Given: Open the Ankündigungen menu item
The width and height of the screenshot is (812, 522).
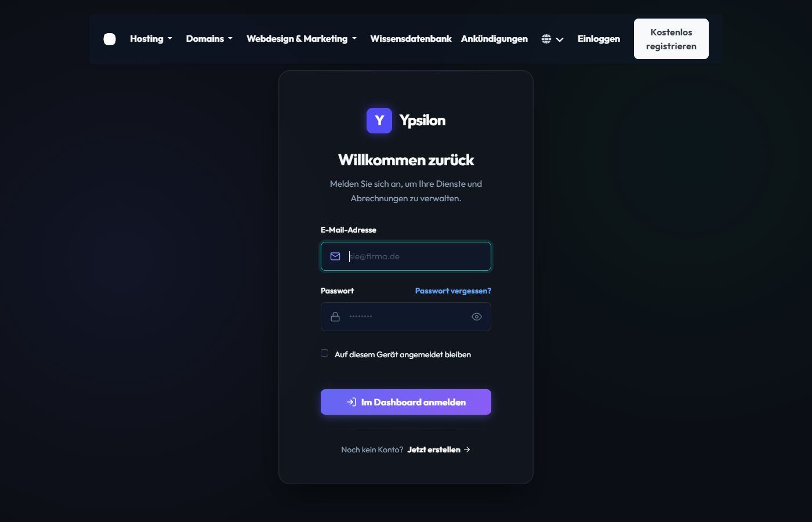Looking at the screenshot, I should [494, 39].
